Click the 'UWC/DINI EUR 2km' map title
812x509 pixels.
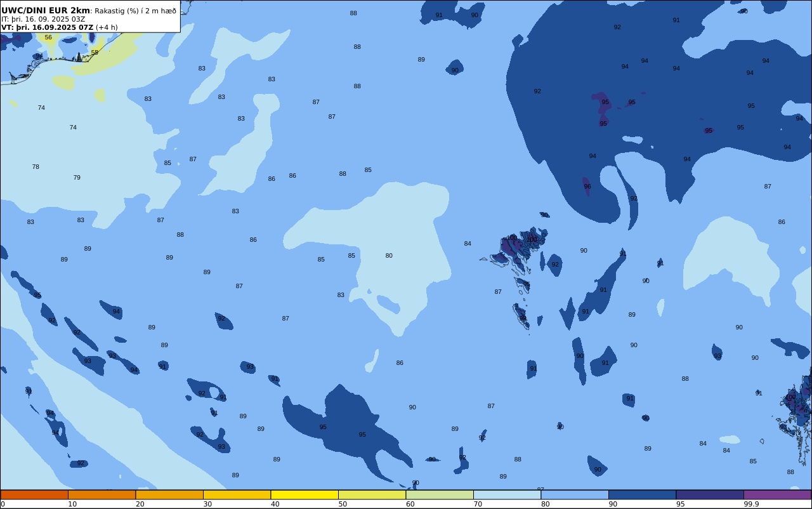pyautogui.click(x=46, y=11)
